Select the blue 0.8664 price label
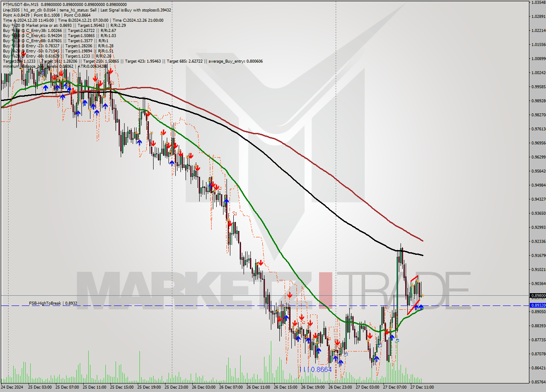 pyautogui.click(x=320, y=369)
